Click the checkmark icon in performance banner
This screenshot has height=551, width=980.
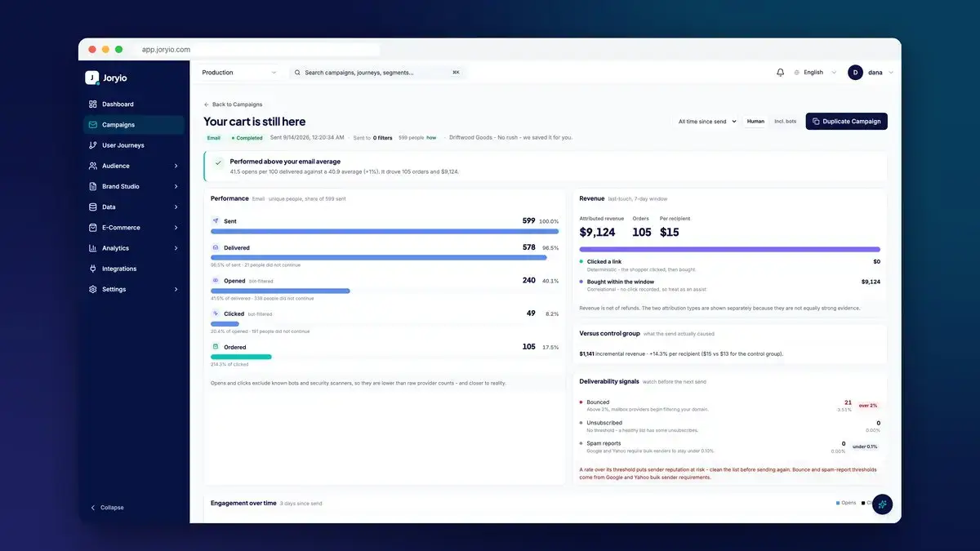tap(218, 162)
